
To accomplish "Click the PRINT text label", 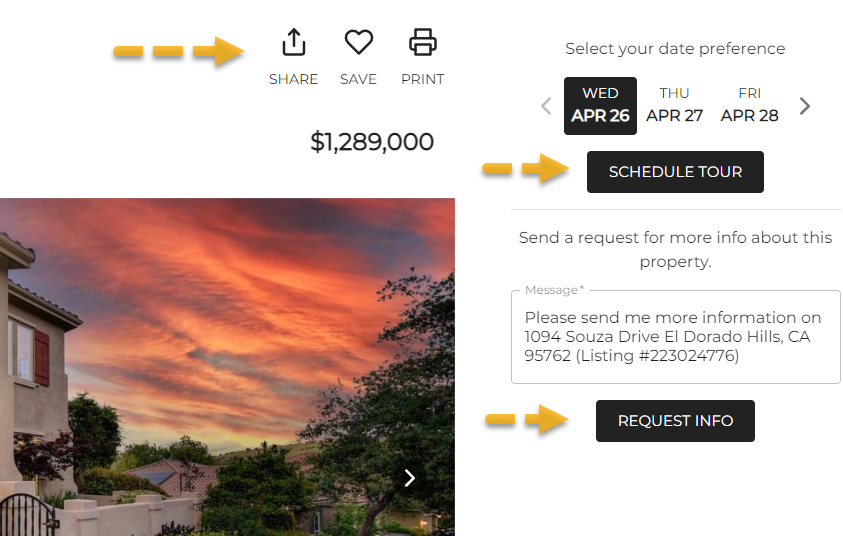I will point(423,79).
